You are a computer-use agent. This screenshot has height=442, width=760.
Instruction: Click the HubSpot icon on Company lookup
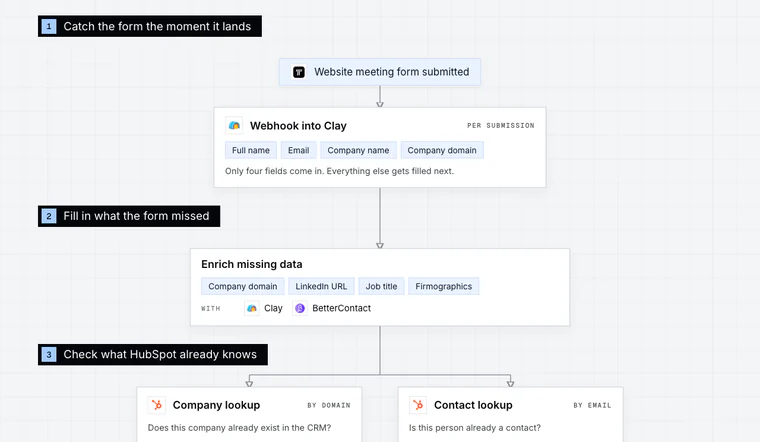tap(157, 405)
